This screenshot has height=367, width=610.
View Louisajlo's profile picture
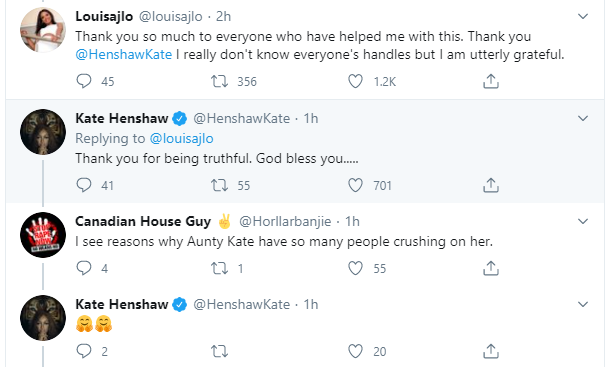43,30
